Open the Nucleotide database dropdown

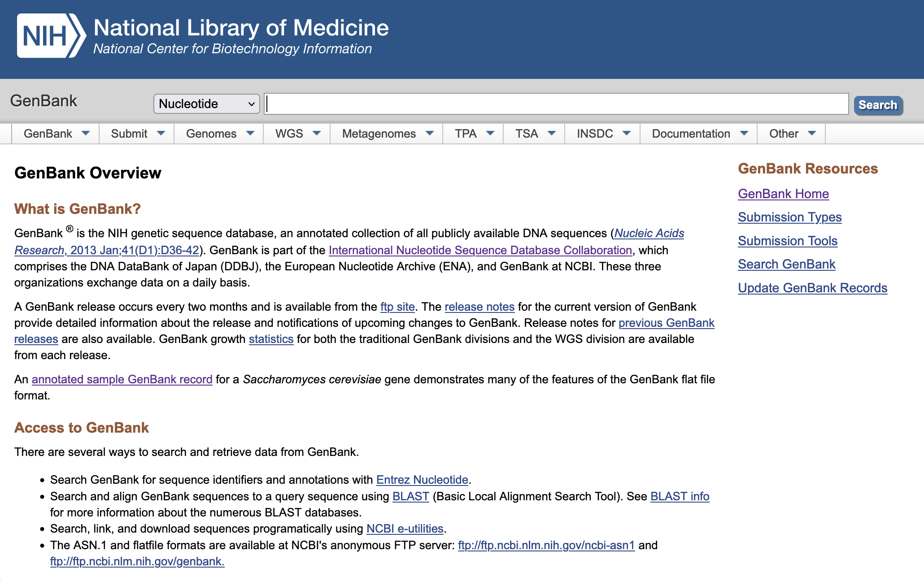[x=206, y=104]
